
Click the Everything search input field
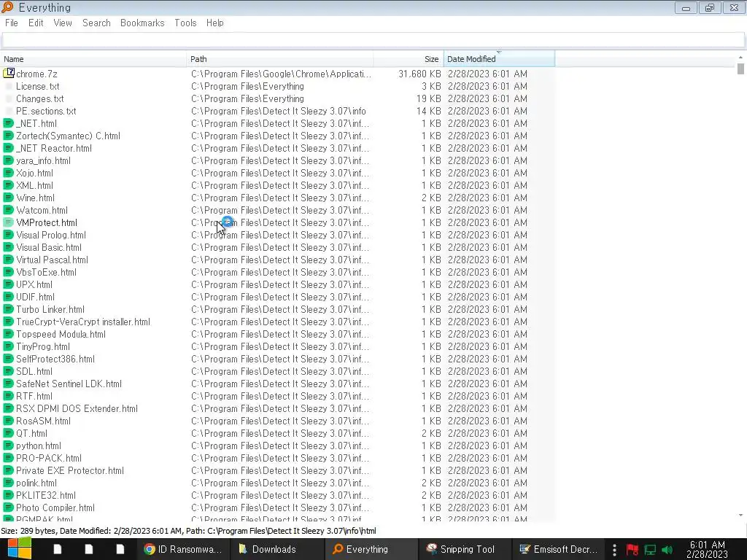pos(373,40)
